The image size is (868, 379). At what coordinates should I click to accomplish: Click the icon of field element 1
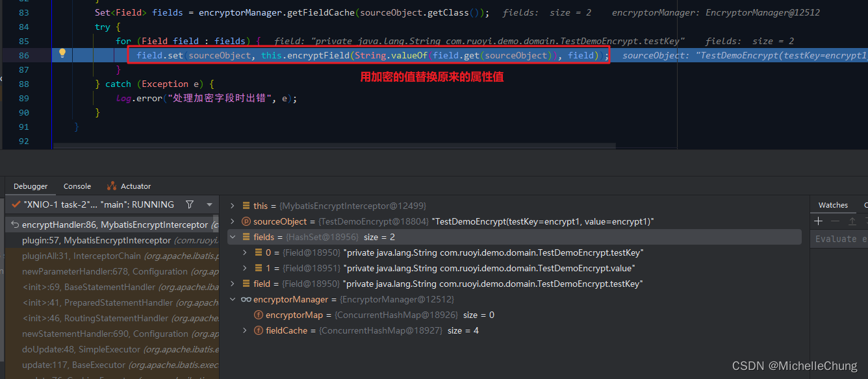tap(259, 268)
